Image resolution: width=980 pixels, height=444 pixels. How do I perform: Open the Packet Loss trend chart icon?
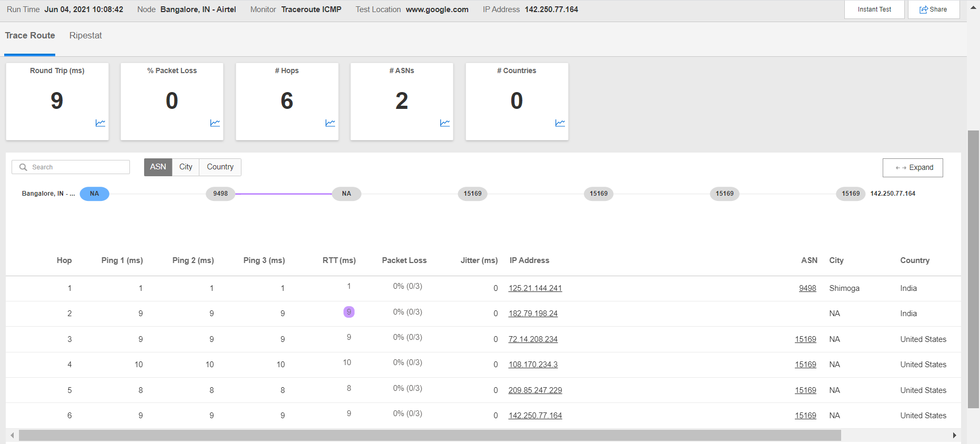coord(215,123)
